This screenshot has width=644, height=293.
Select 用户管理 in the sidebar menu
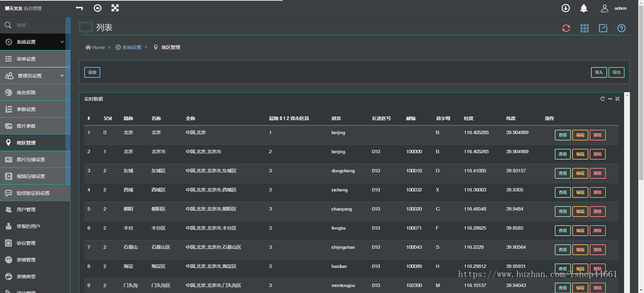(26, 209)
